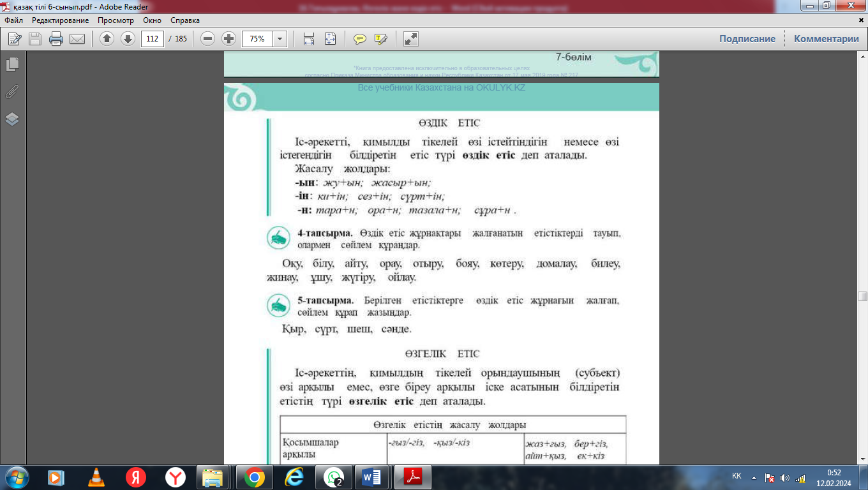Open the Файл menu
Screen dimensions: 868x490
click(13, 20)
